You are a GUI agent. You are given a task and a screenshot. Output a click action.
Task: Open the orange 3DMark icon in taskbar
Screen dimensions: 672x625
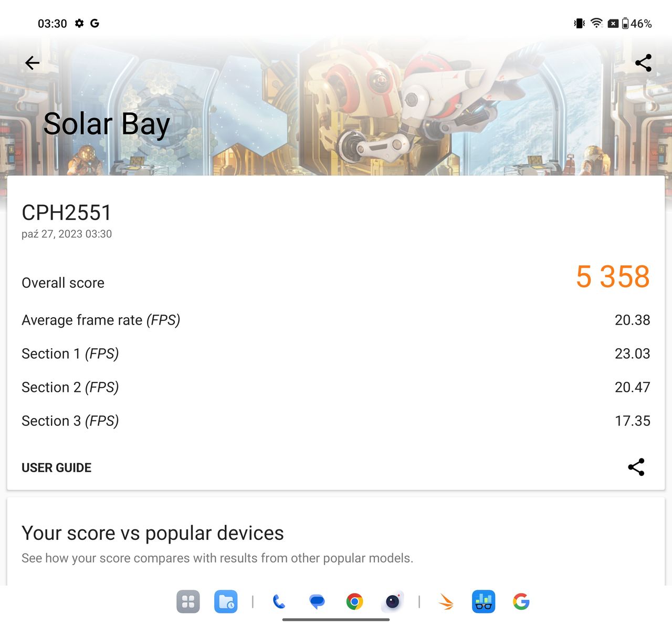pos(446,601)
